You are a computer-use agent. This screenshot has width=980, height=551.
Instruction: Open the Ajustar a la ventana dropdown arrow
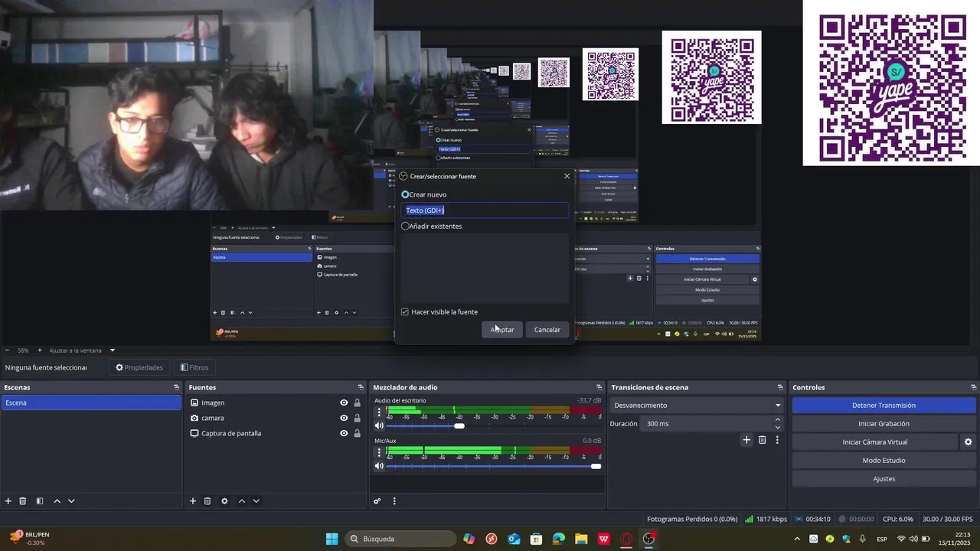pyautogui.click(x=113, y=350)
